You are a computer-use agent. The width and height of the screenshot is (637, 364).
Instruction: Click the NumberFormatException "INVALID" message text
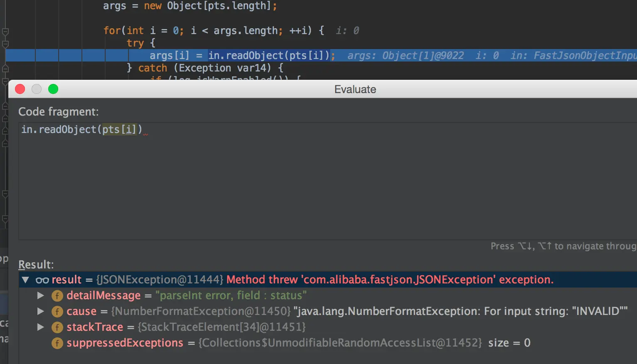pyautogui.click(x=461, y=311)
